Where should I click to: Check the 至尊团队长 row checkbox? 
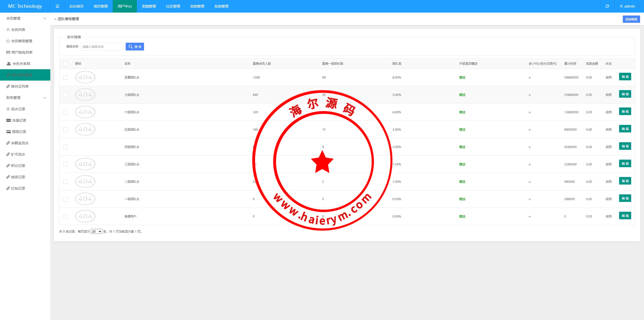[x=65, y=78]
